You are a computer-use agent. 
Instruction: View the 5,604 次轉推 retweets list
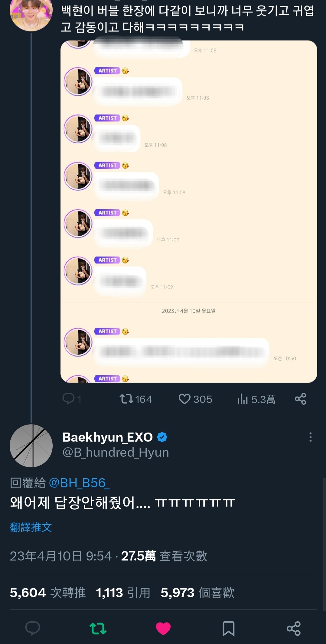pos(48,593)
